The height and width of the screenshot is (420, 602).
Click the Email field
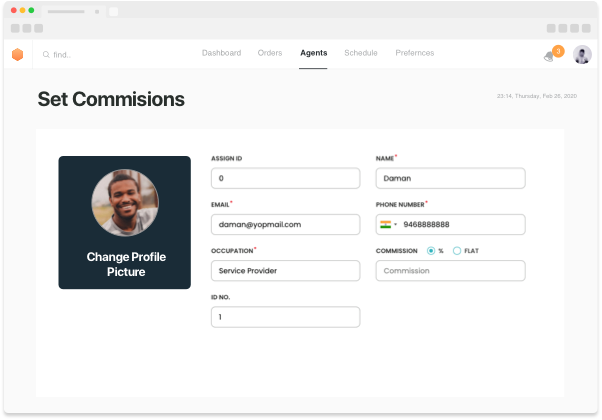click(x=285, y=224)
